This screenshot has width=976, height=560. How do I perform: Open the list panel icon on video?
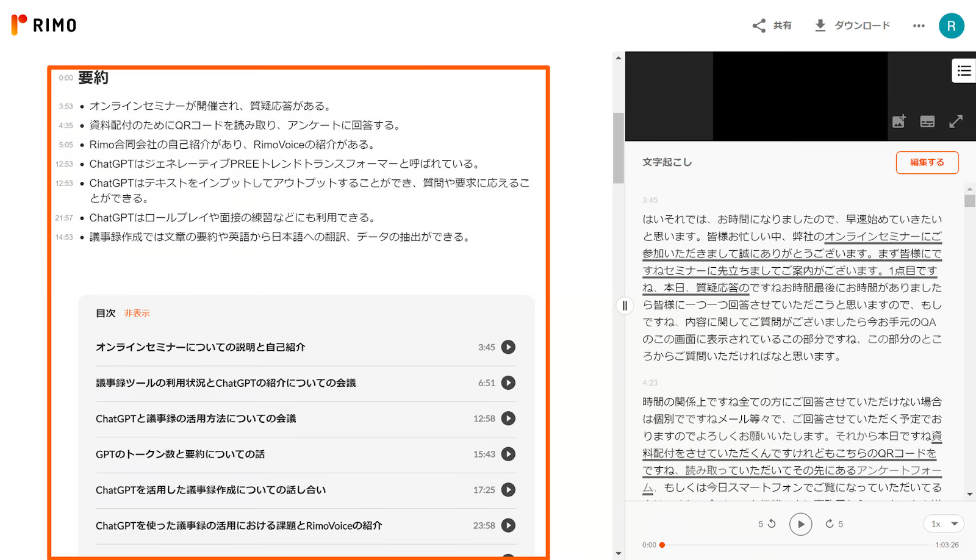click(964, 71)
